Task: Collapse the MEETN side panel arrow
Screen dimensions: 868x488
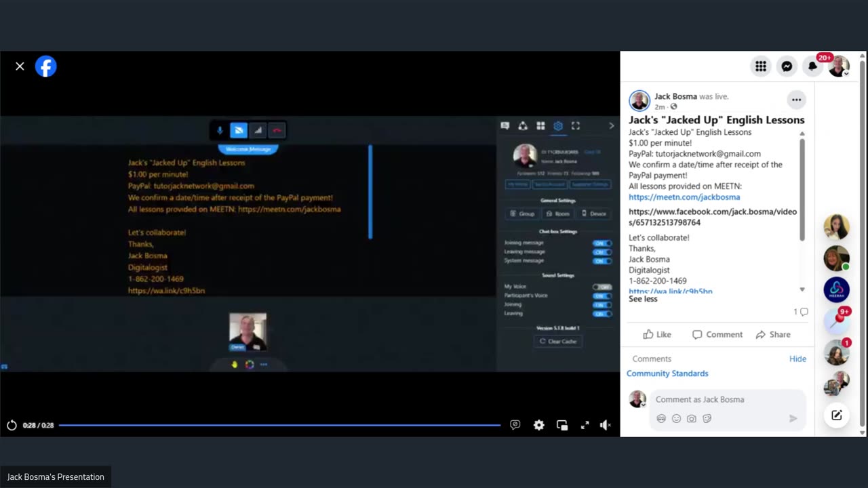Action: (611, 126)
